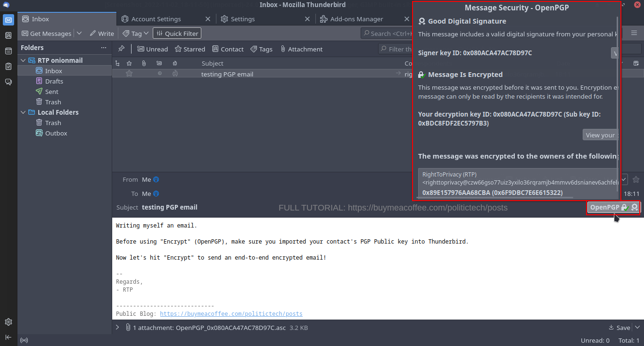Filter messages by Contact
Viewport: 644px width, 346px height.
(228, 49)
